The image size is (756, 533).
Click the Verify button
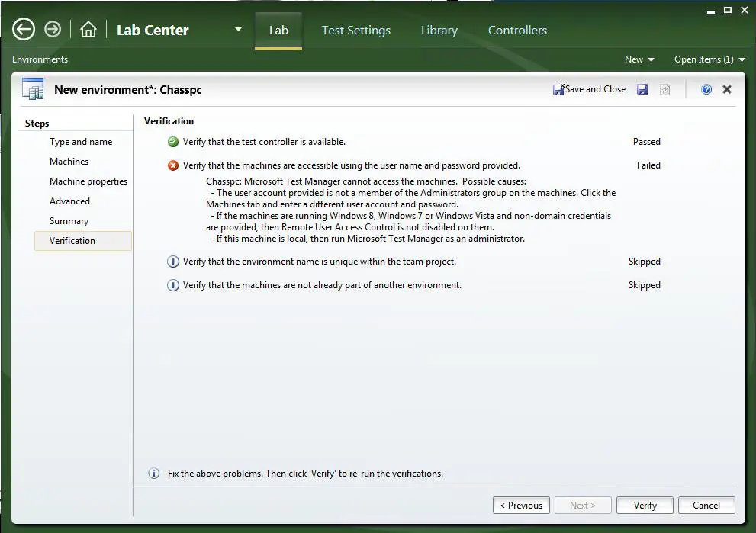(x=645, y=505)
